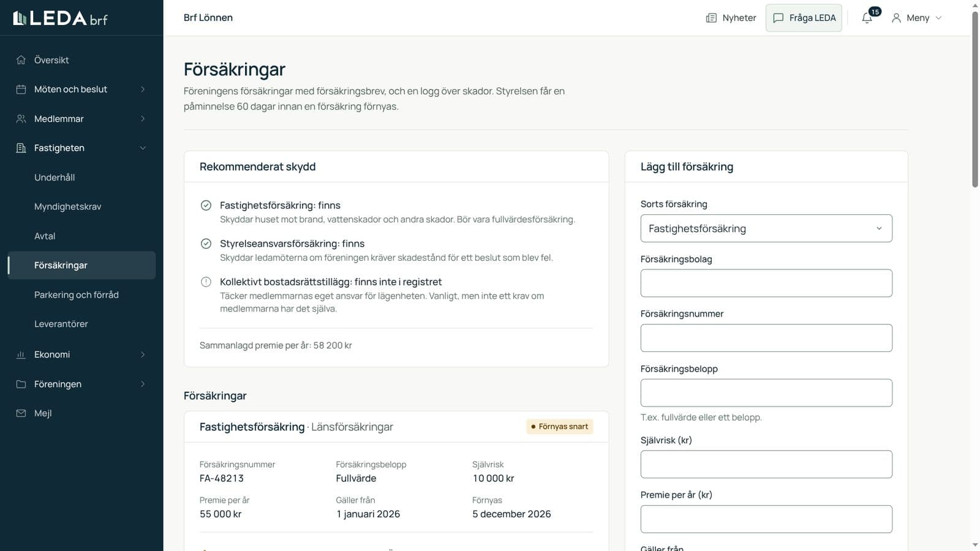Viewport: 980px width, 551px height.
Task: Click the Ekonomi chart icon
Action: [x=21, y=354]
